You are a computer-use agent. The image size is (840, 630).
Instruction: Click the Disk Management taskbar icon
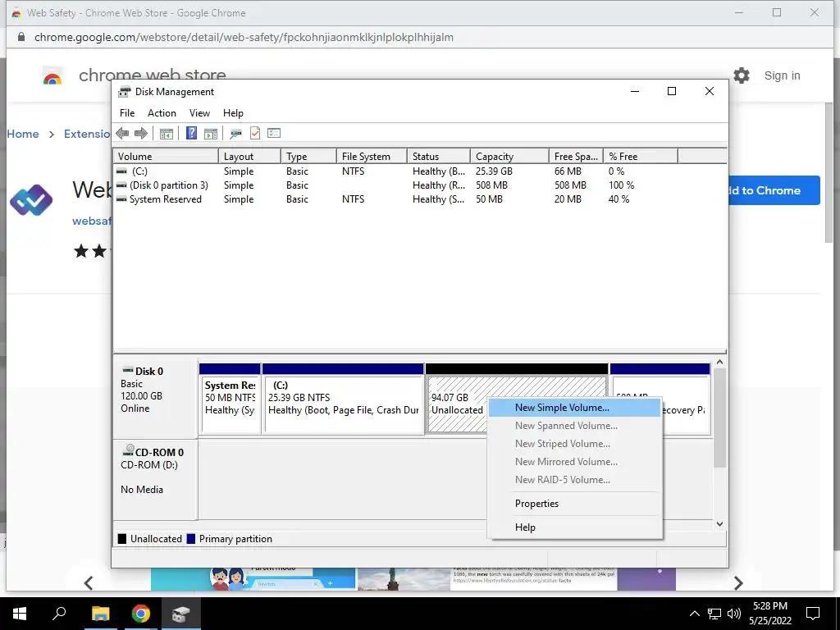click(181, 614)
